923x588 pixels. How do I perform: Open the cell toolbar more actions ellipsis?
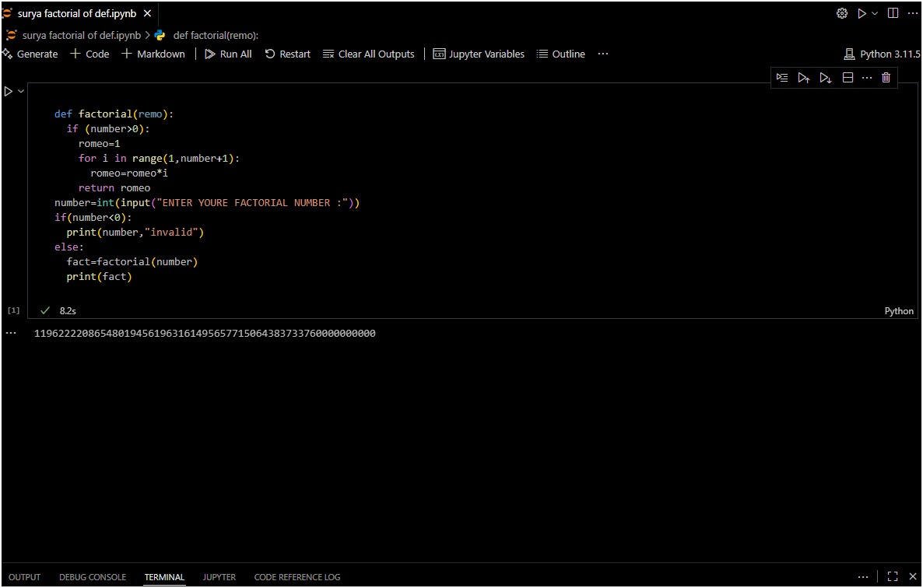[x=867, y=78]
